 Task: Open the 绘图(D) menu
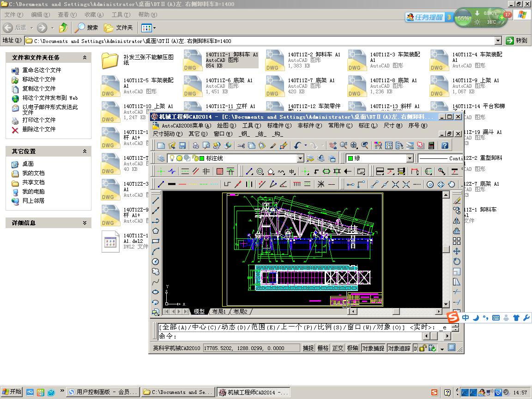(226, 126)
